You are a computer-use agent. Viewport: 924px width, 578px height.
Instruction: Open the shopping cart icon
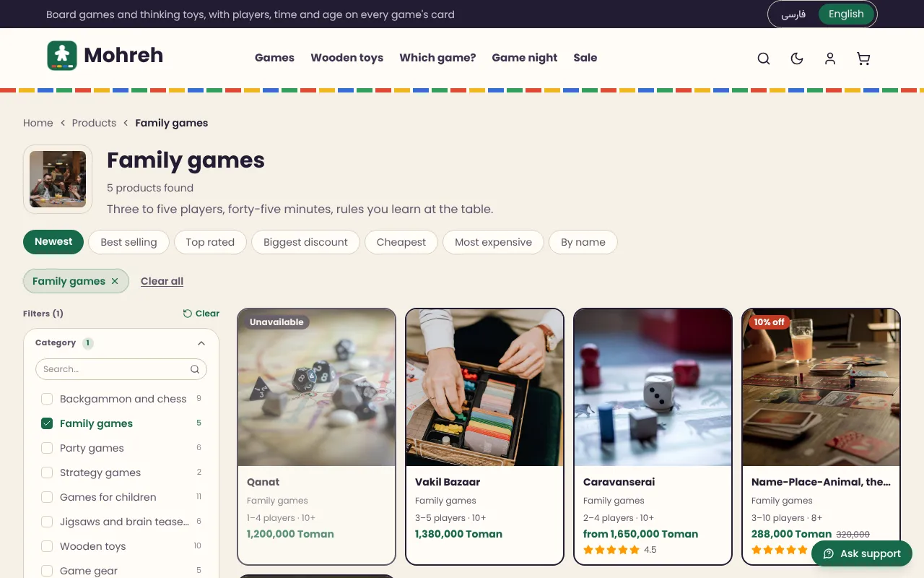coord(863,59)
